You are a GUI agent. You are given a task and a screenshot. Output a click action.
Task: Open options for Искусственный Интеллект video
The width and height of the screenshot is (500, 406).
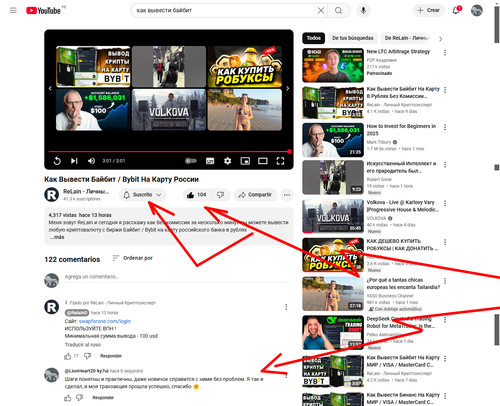click(x=445, y=165)
